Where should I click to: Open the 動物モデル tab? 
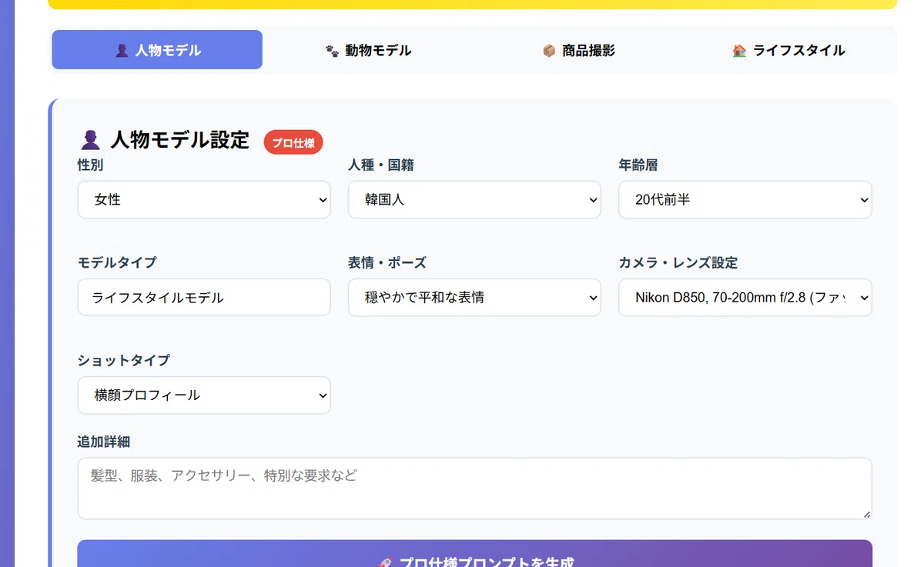368,50
